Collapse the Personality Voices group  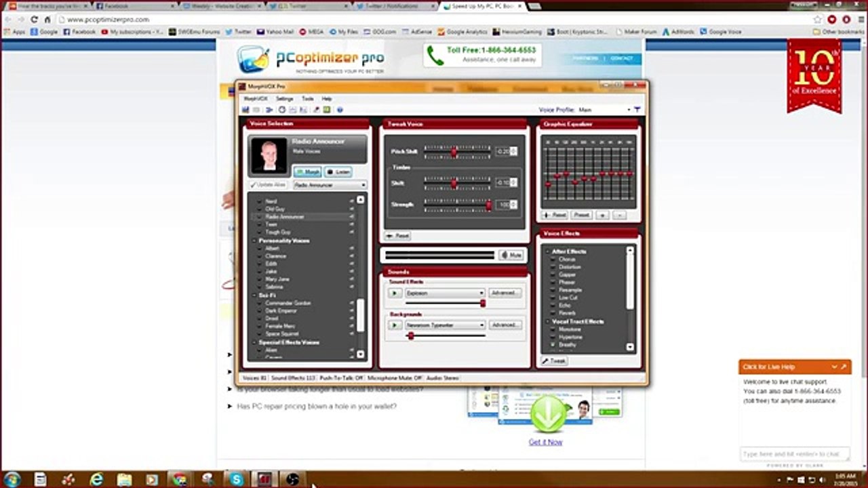254,241
